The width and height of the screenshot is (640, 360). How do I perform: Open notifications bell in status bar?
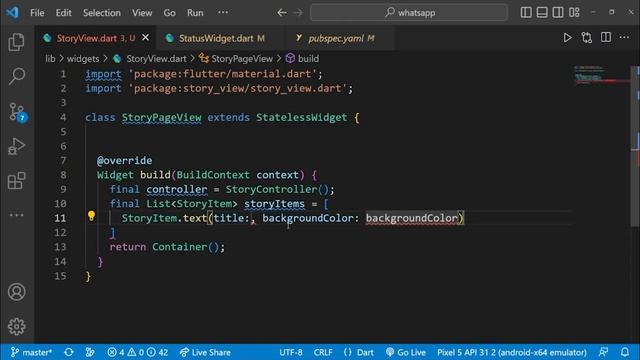click(625, 352)
